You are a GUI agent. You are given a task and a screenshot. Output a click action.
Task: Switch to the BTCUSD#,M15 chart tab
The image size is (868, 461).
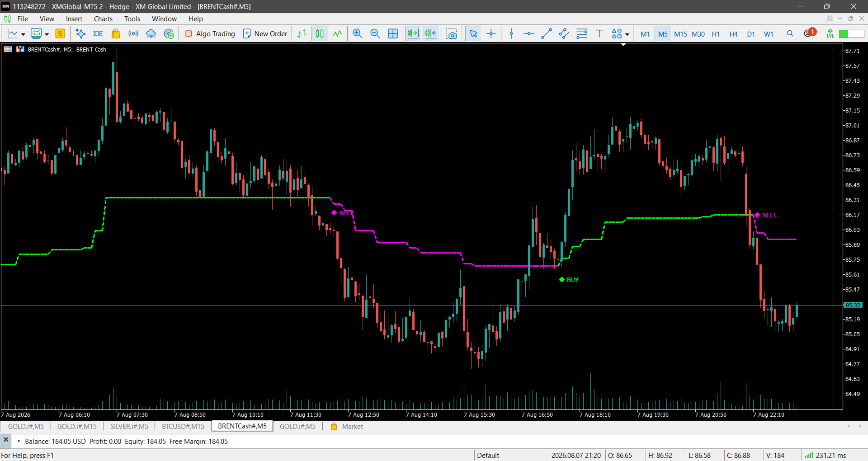point(183,427)
